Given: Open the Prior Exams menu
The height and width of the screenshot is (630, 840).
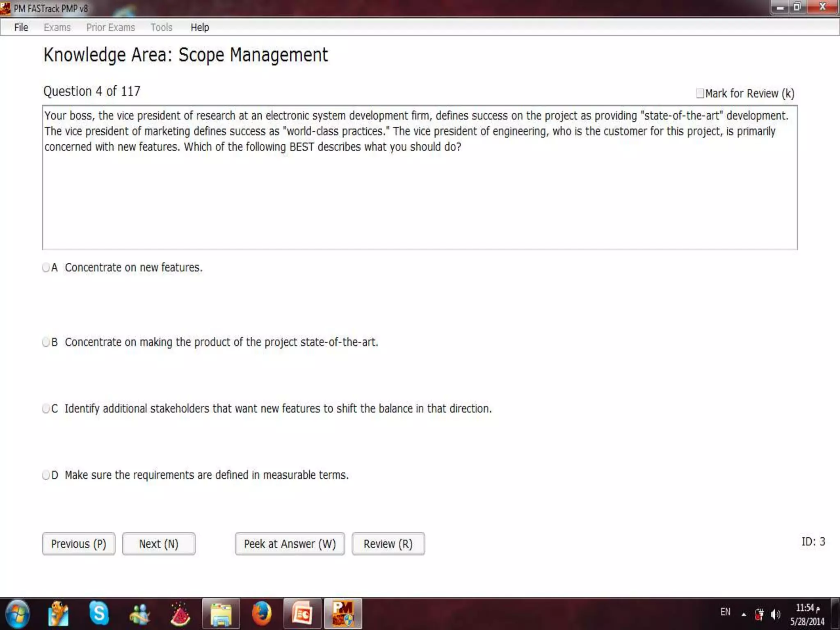Looking at the screenshot, I should pos(110,27).
